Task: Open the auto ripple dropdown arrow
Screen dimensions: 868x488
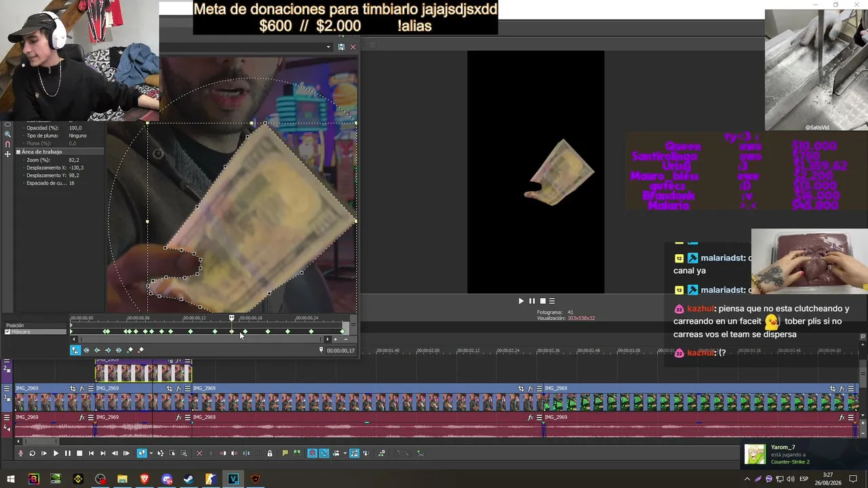Action: [x=344, y=453]
